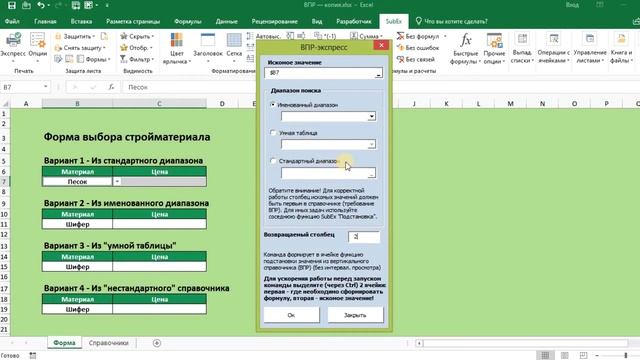
Task: Switch to Page Break Preview in status bar
Action: tap(584, 355)
